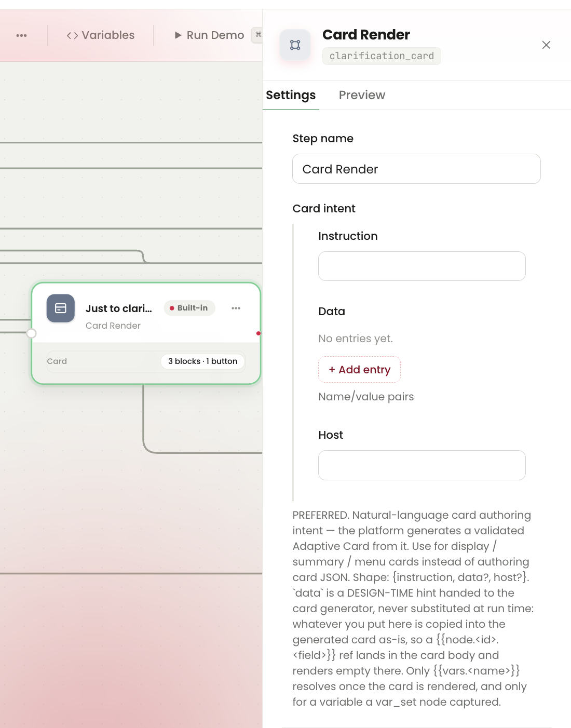This screenshot has height=728, width=571.
Task: Start the Run Demo playback
Action: (210, 35)
